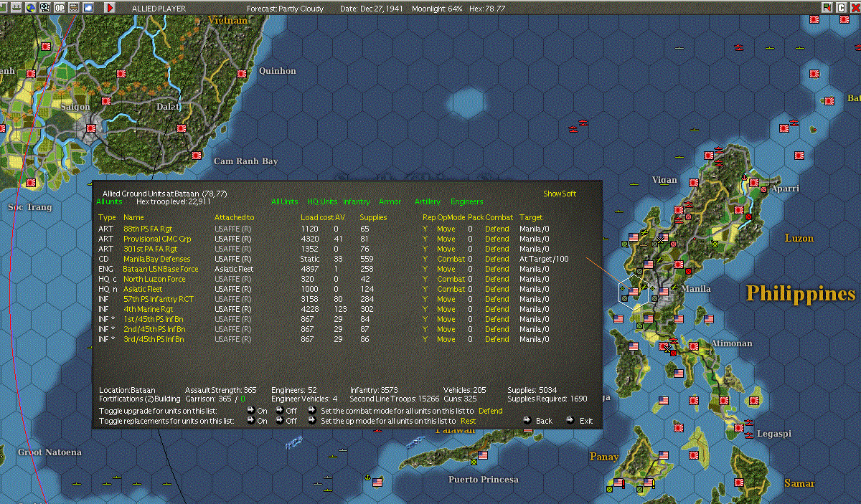Click the cloud weather toolbar icon
The width and height of the screenshot is (861, 504).
pos(88,8)
